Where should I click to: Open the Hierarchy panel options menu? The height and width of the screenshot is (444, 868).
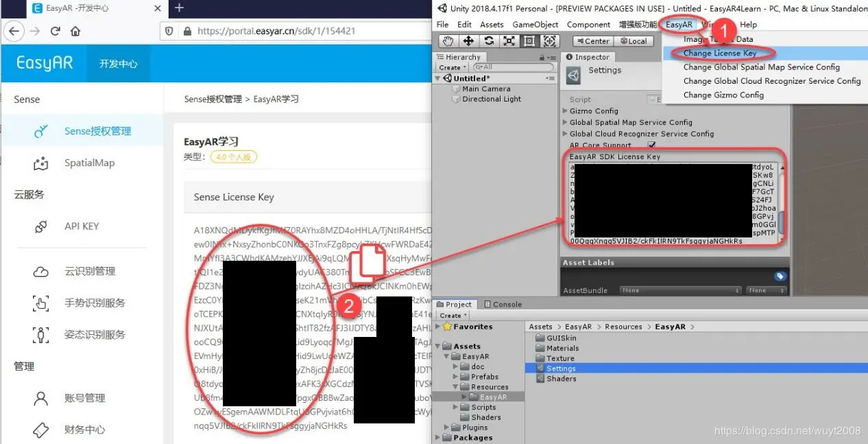pyautogui.click(x=551, y=58)
